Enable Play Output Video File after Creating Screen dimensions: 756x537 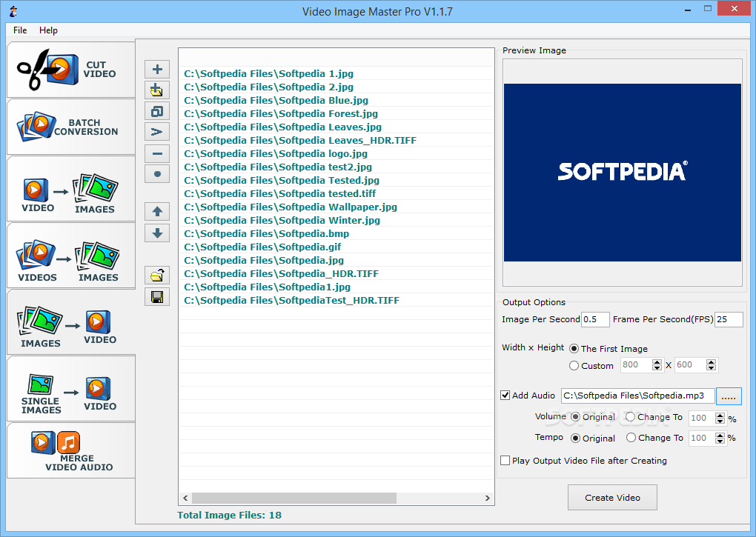[505, 461]
